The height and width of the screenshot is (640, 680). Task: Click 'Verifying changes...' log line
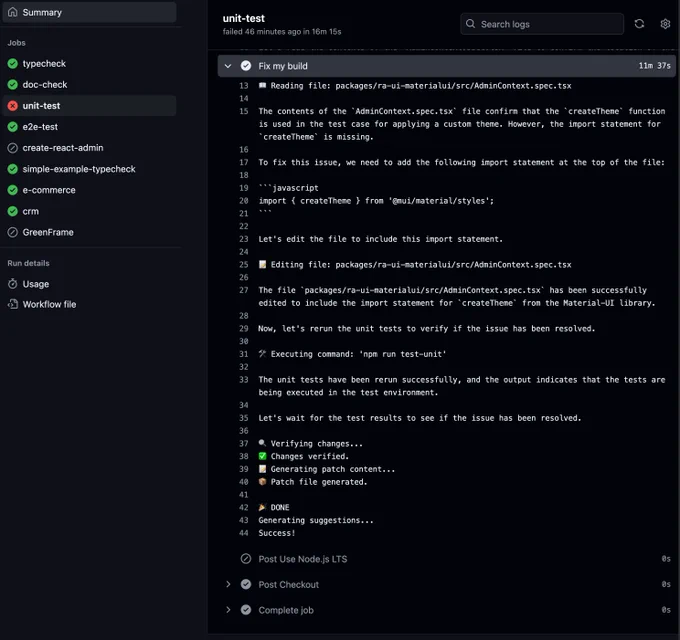[311, 444]
